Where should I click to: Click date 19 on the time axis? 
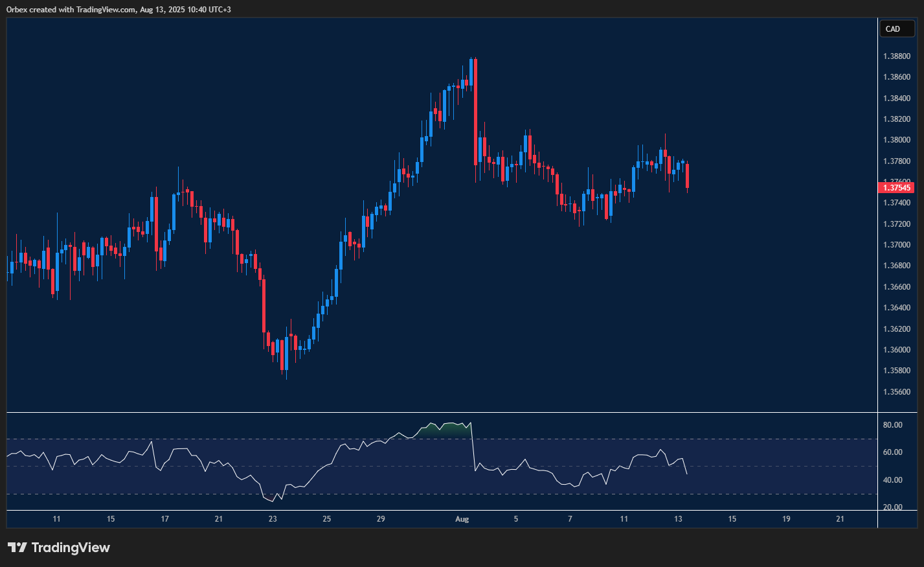coord(786,519)
